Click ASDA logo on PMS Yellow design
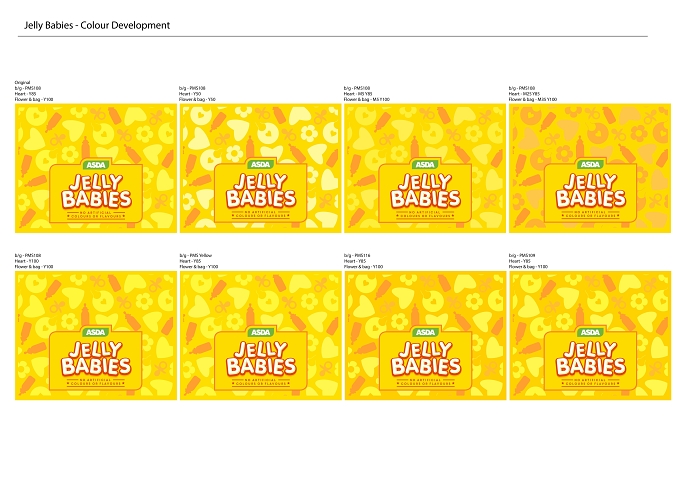Screen dimensions: 680x481 (261, 332)
